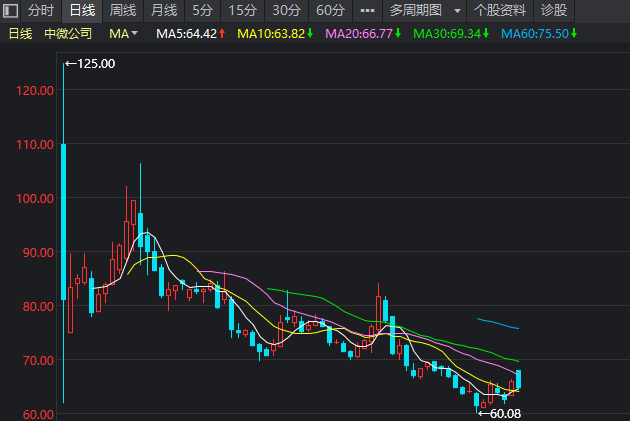The height and width of the screenshot is (421, 630).
Task: Click the 80.00 price axis label
Action: coord(38,306)
